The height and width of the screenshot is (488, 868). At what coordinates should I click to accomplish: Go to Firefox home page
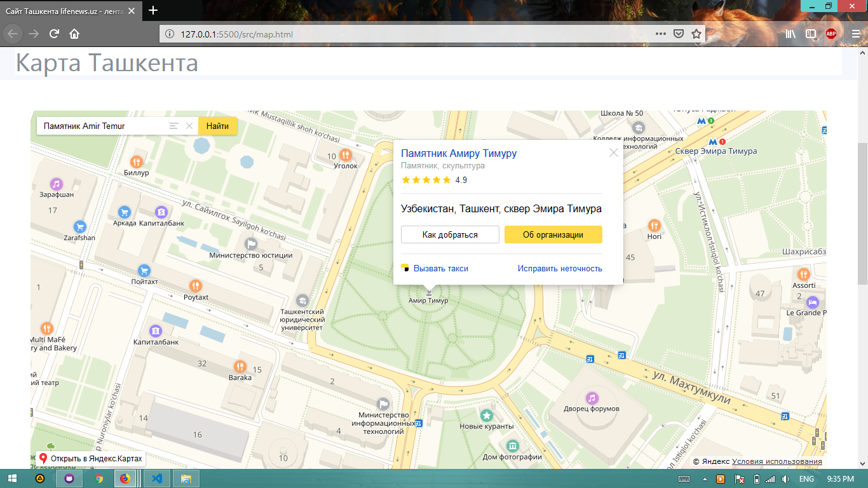(x=74, y=34)
